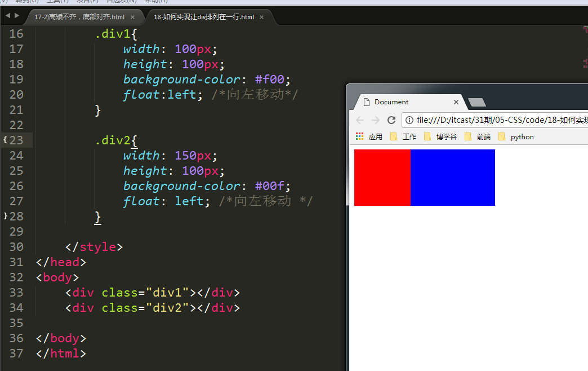Click line number 22 in the gutter
The width and height of the screenshot is (588, 371).
pos(16,125)
